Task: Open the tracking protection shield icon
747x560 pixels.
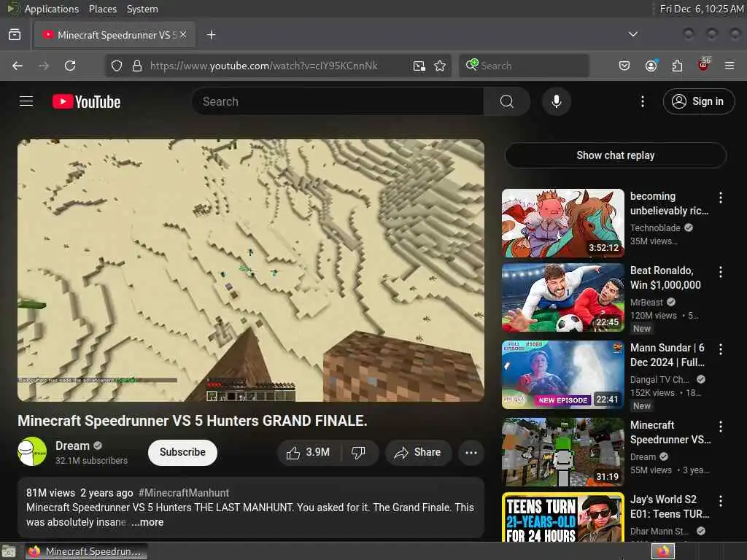Action: pos(117,66)
